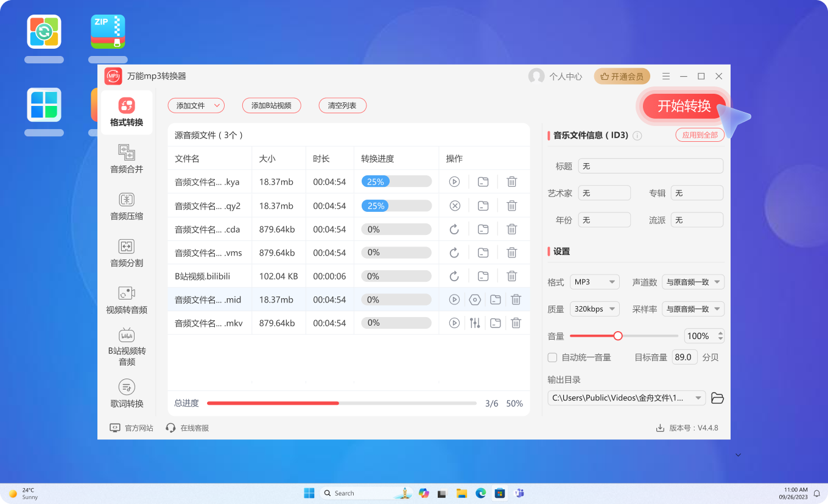The image size is (828, 504).
Task: Open Windows Start menu
Action: tap(309, 493)
